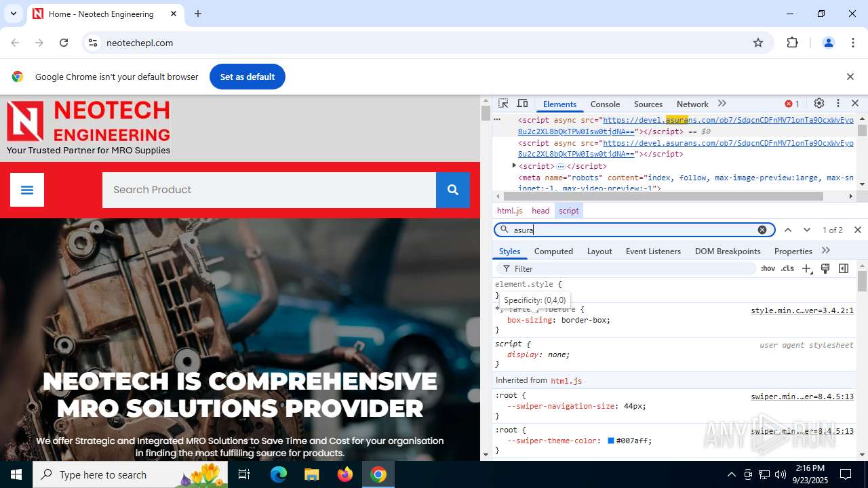Open the Chrome extensions puzzle icon
The height and width of the screenshot is (488, 868).
[792, 43]
